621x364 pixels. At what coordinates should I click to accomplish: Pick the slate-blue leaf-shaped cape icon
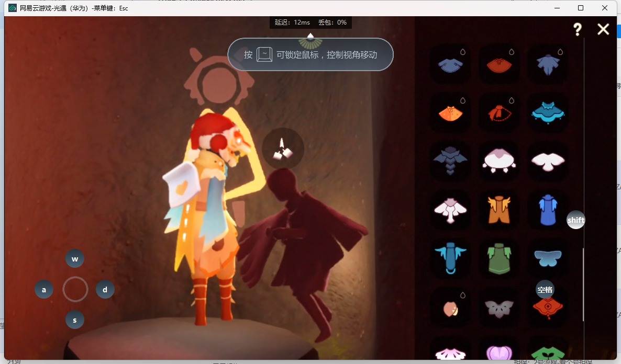548,64
